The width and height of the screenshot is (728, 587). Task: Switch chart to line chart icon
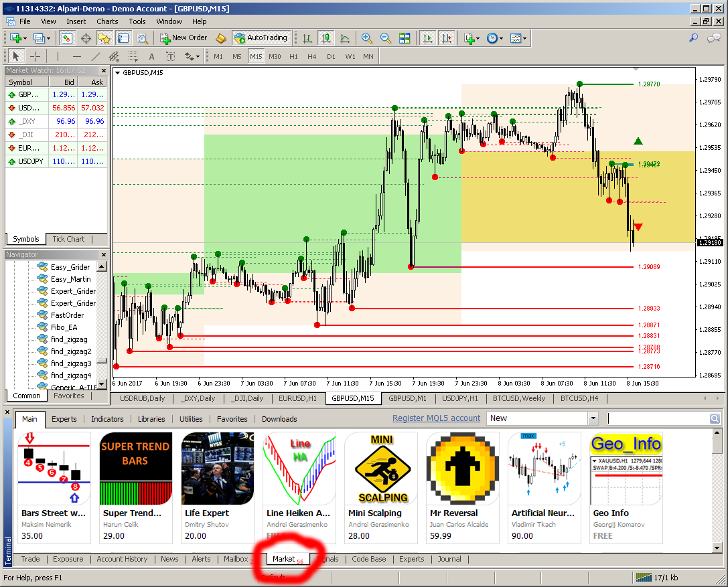(344, 38)
